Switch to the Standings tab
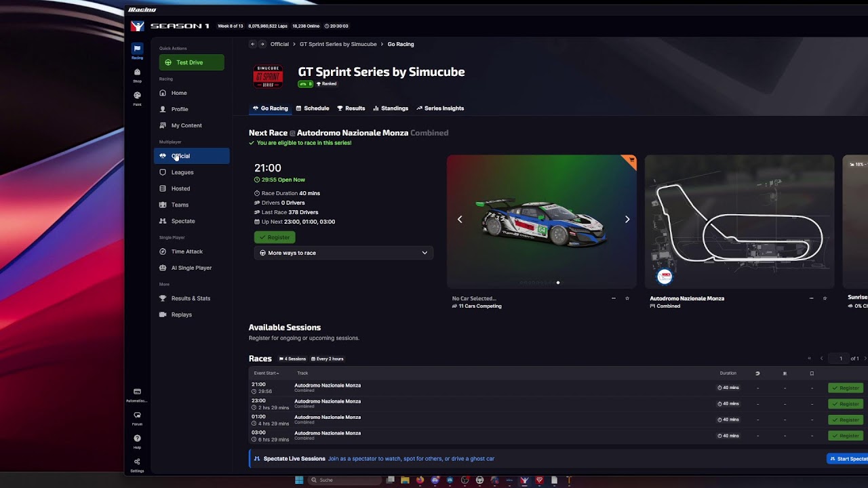The image size is (868, 488). (x=391, y=108)
